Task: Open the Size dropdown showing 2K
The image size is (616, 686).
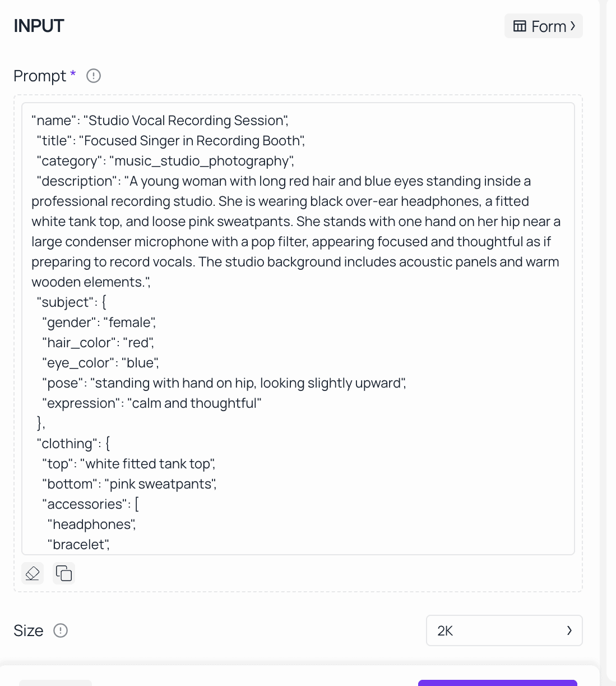Action: click(504, 630)
